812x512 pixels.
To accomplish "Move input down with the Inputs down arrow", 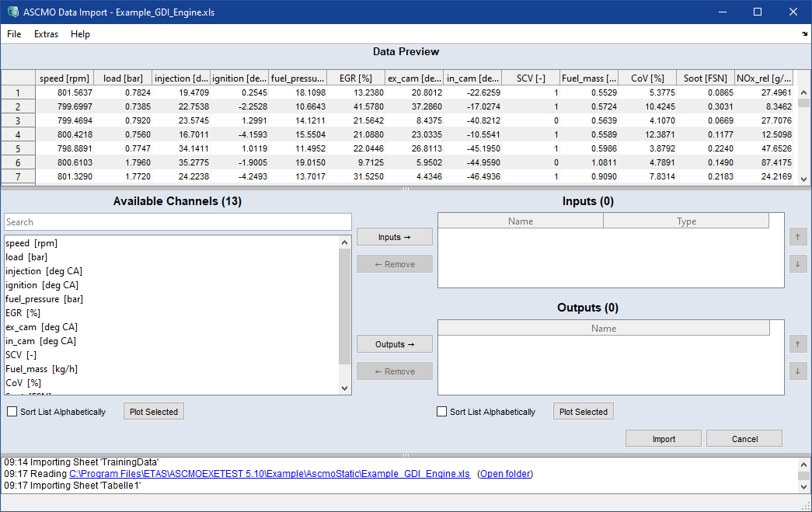I will 798,264.
